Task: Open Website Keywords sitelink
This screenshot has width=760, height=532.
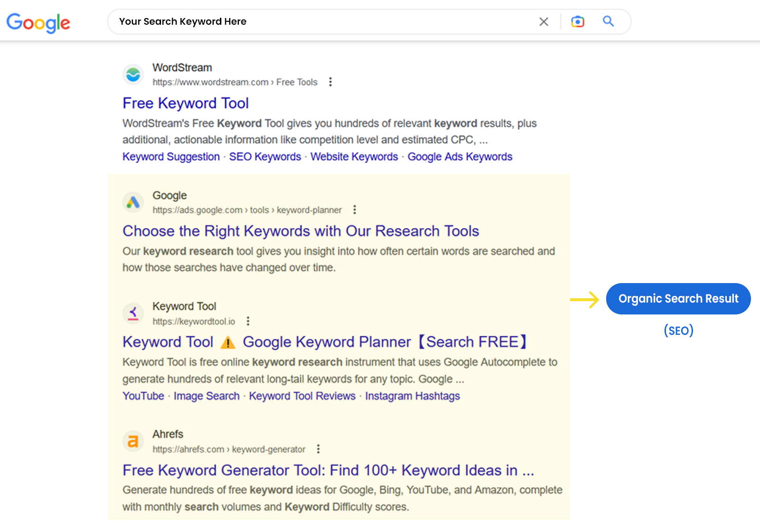Action: (354, 157)
